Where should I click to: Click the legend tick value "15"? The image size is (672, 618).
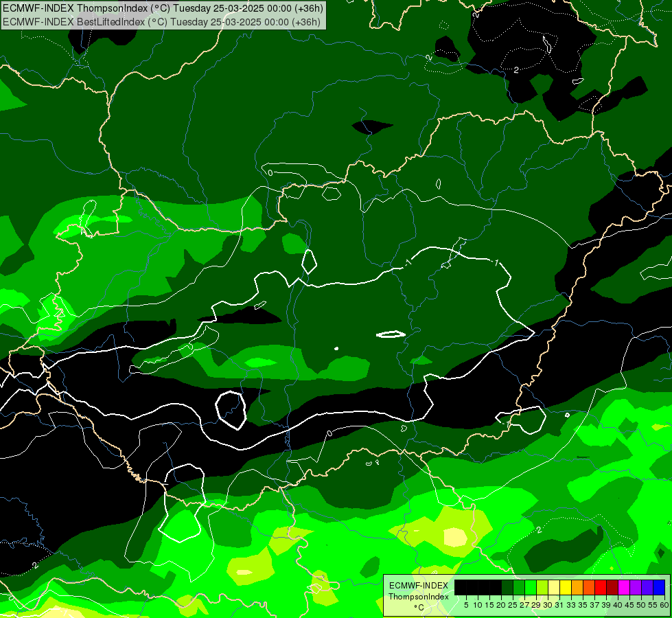click(490, 605)
